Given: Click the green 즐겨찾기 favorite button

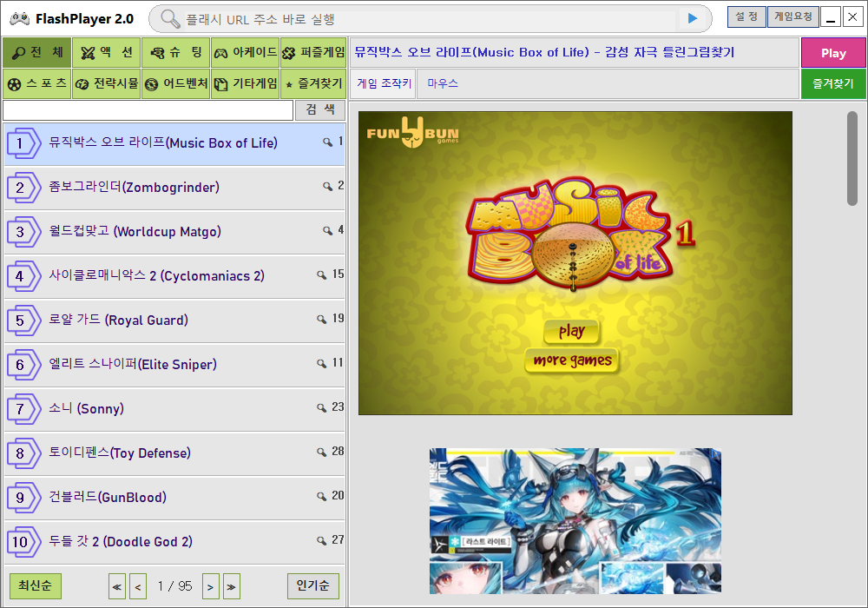Looking at the screenshot, I should click(x=833, y=83).
